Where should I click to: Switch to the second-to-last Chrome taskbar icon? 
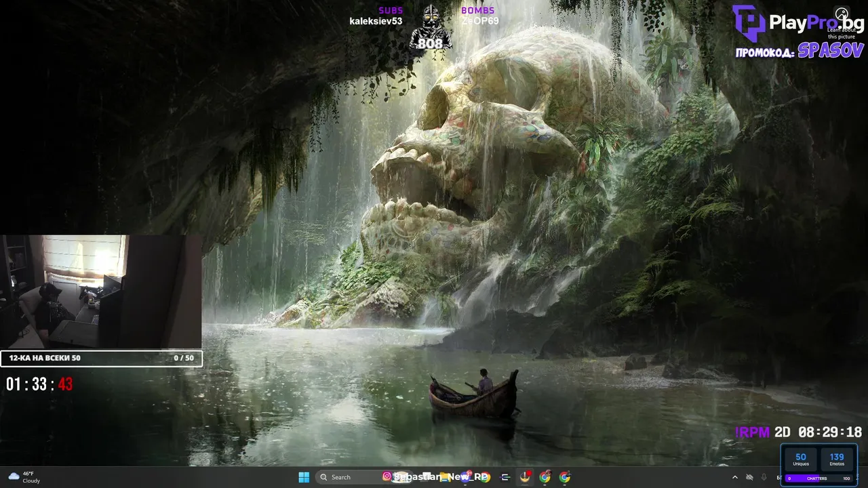545,477
